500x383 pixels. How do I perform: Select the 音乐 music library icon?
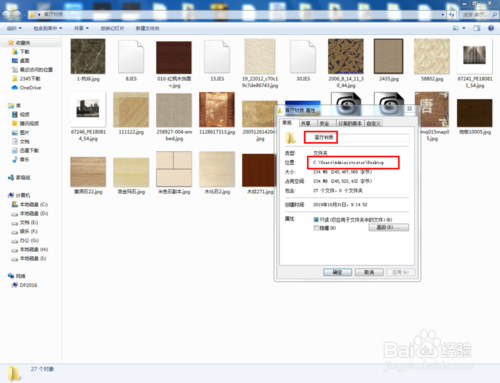(x=15, y=159)
